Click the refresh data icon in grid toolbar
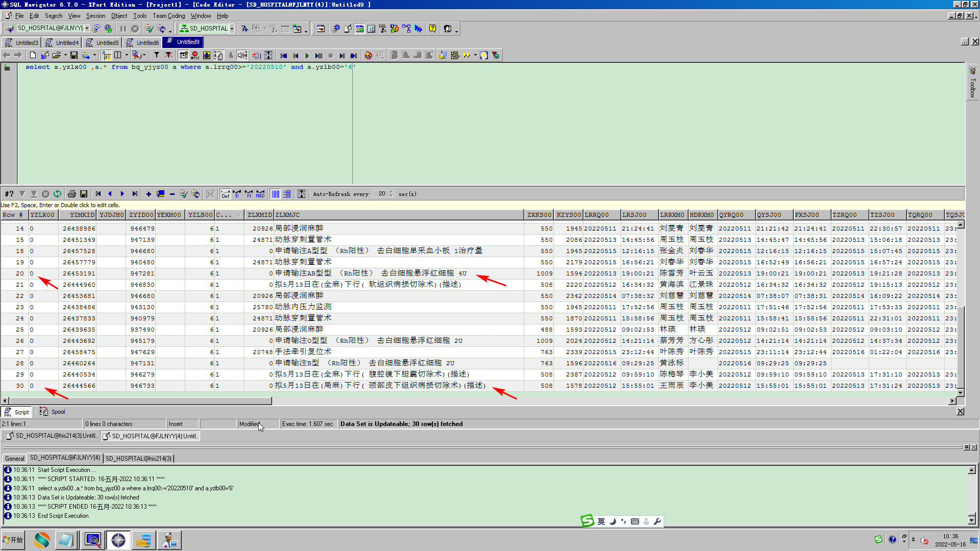Viewport: 980px width, 551px height. tap(57, 194)
